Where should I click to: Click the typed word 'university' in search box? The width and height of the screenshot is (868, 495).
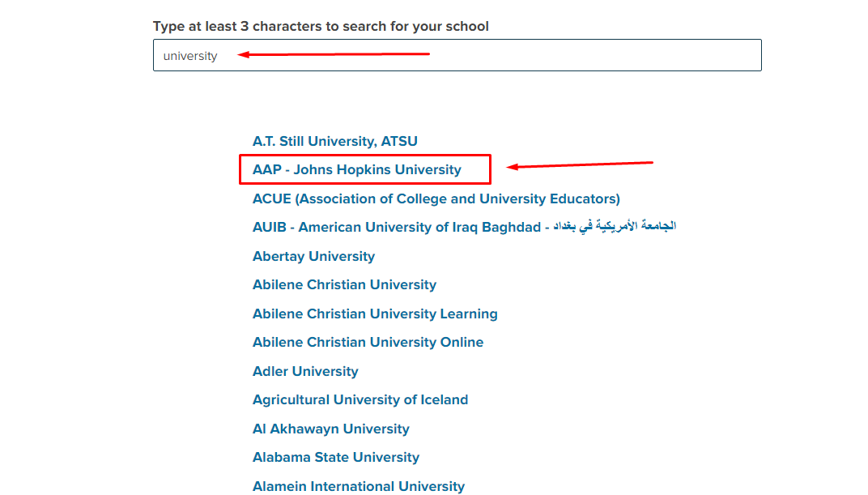pos(189,56)
